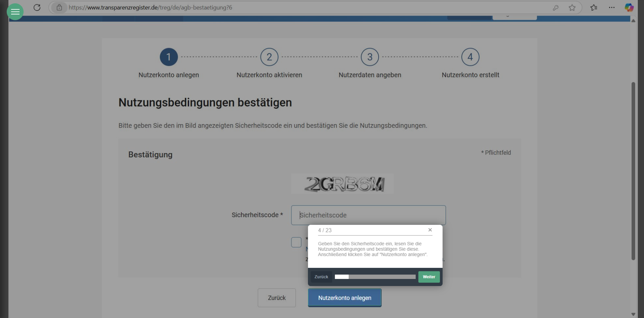Open the green hamburger menu

coord(15,12)
